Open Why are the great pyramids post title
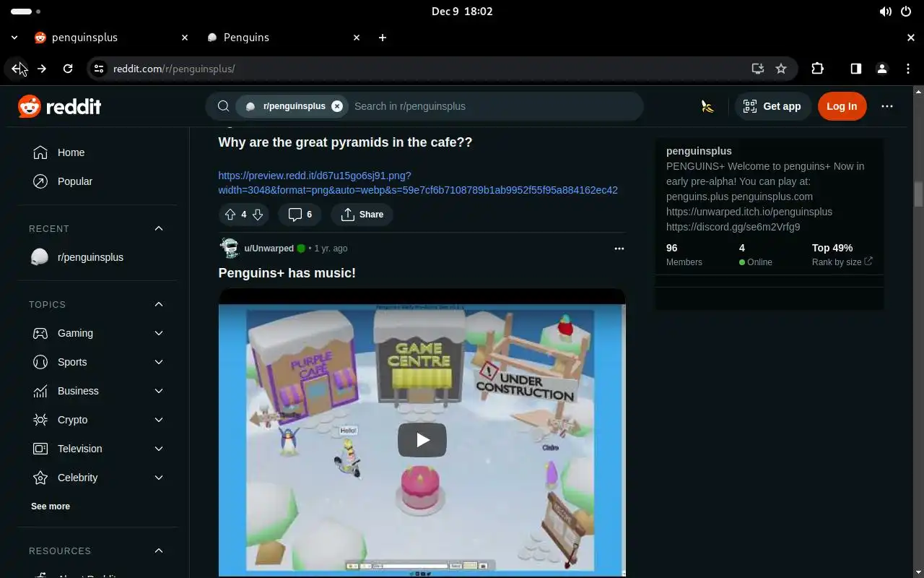The height and width of the screenshot is (578, 924). 345,142
